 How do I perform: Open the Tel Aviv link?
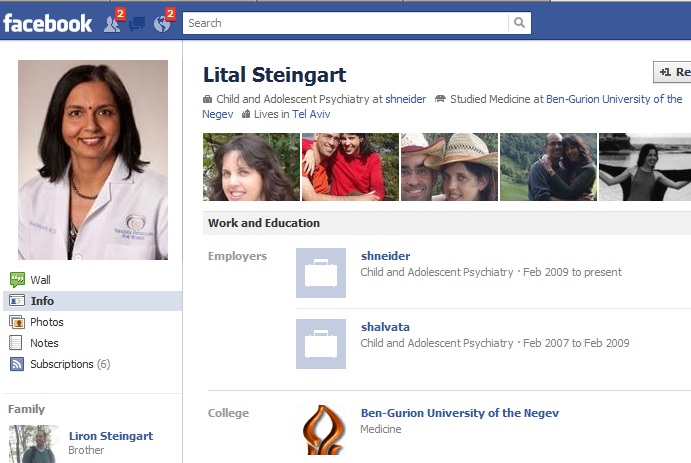coord(311,114)
